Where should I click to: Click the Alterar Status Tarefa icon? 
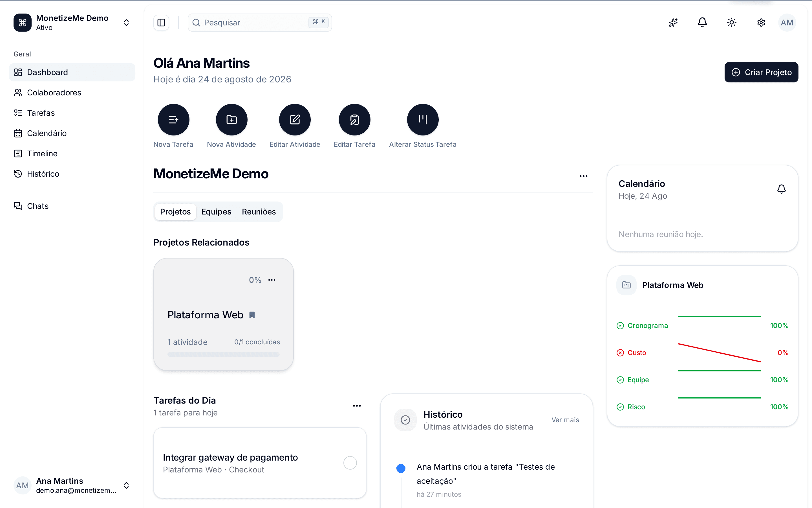point(423,120)
